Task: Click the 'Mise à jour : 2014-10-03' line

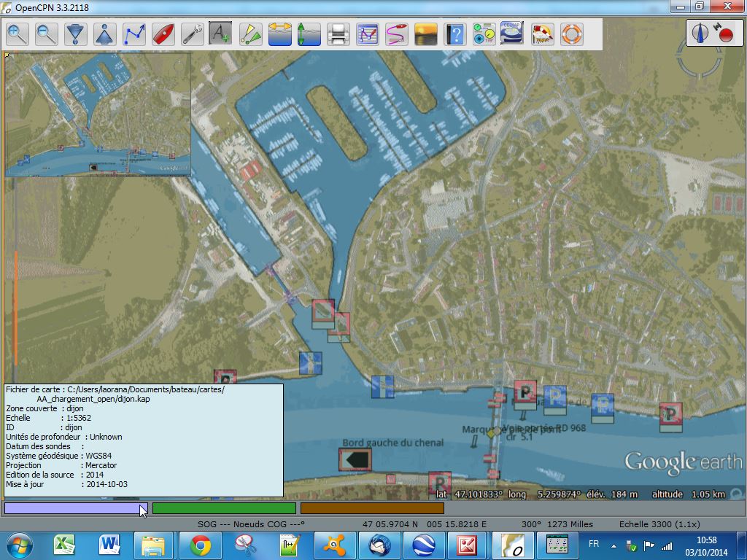Action: click(66, 484)
